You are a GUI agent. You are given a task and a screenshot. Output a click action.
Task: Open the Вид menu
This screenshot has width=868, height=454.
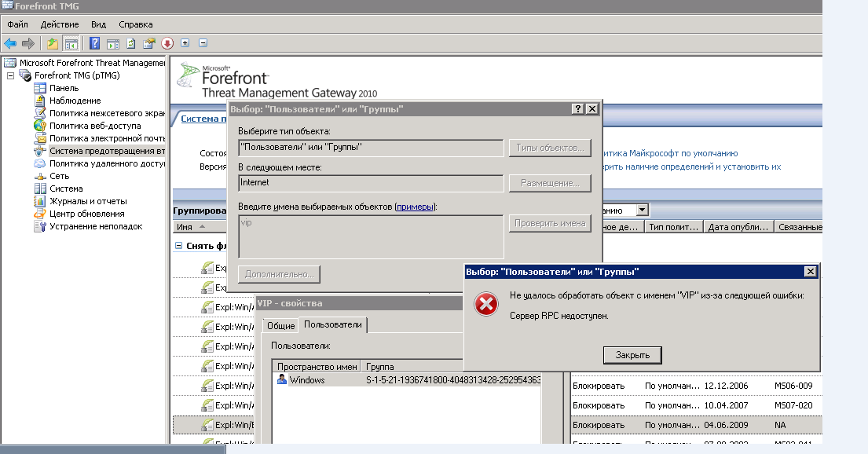pyautogui.click(x=98, y=24)
